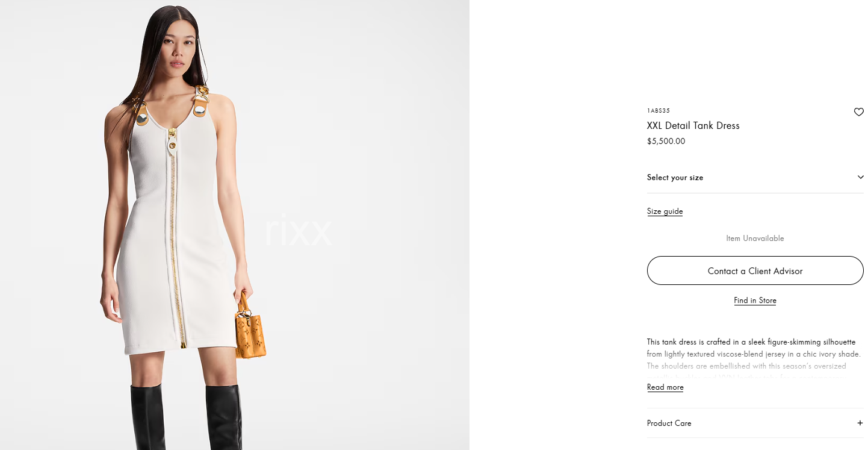
Task: Expand description with Read more
Action: pyautogui.click(x=665, y=387)
